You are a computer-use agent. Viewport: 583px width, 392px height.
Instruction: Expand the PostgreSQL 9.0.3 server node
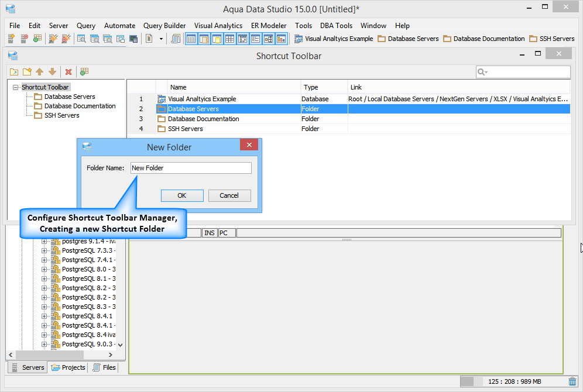44,345
